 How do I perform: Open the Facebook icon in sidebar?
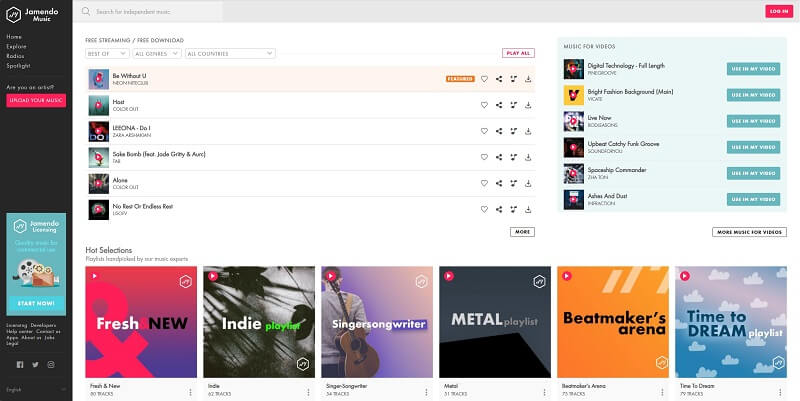click(20, 364)
